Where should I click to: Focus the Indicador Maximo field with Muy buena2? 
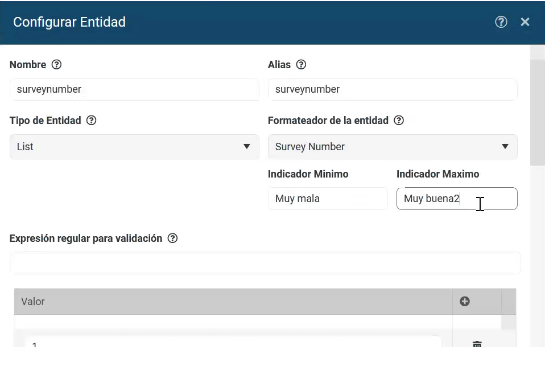coord(457,199)
